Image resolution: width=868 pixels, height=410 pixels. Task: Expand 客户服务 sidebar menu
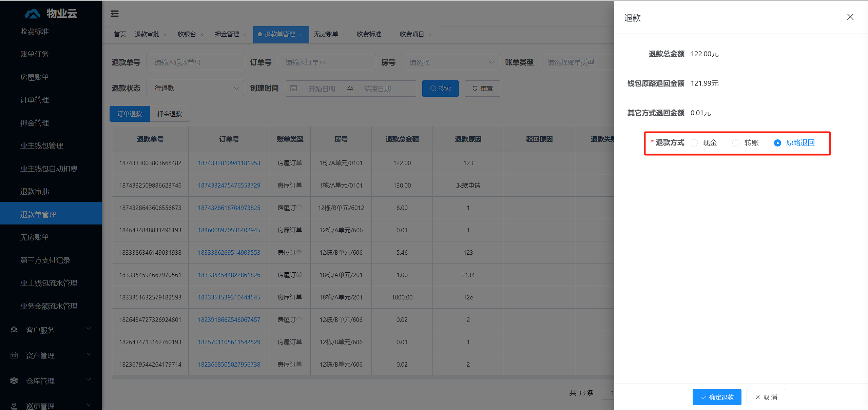tap(51, 330)
